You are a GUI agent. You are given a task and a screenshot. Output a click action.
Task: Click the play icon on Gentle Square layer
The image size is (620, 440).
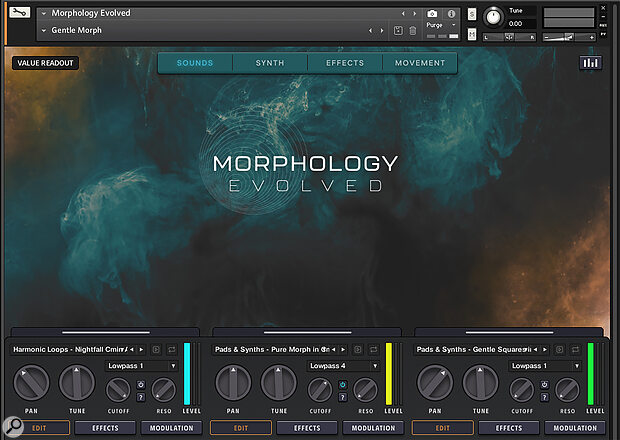[x=560, y=349]
